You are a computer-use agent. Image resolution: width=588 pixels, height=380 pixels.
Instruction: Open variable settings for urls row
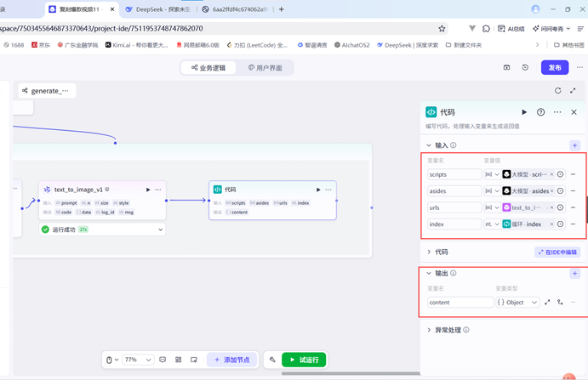(x=560, y=207)
